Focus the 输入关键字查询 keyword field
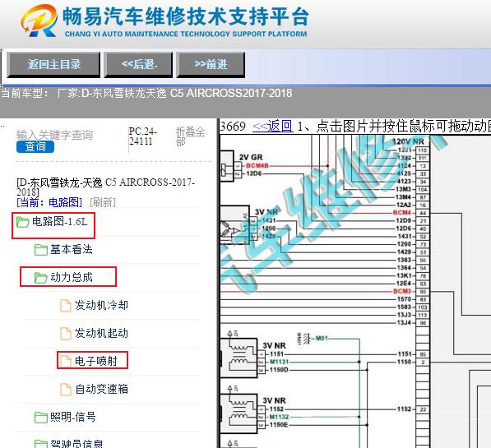Image resolution: width=491 pixels, height=448 pixels. tap(55, 135)
